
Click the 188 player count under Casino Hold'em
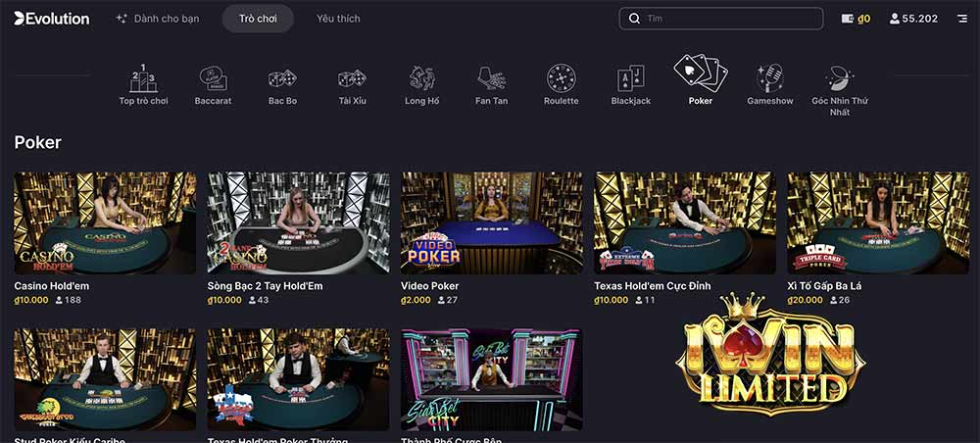(x=73, y=300)
